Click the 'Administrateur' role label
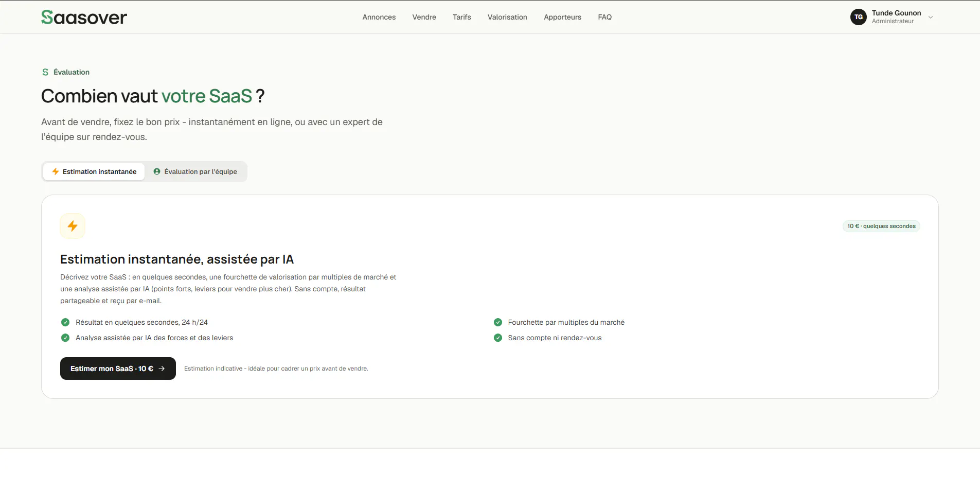The height and width of the screenshot is (490, 980). pyautogui.click(x=893, y=21)
